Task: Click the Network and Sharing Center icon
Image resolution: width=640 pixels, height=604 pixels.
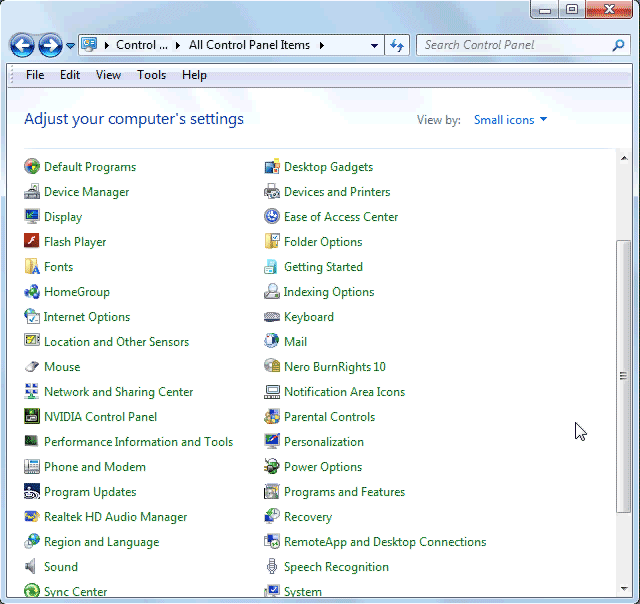Action: pos(32,391)
